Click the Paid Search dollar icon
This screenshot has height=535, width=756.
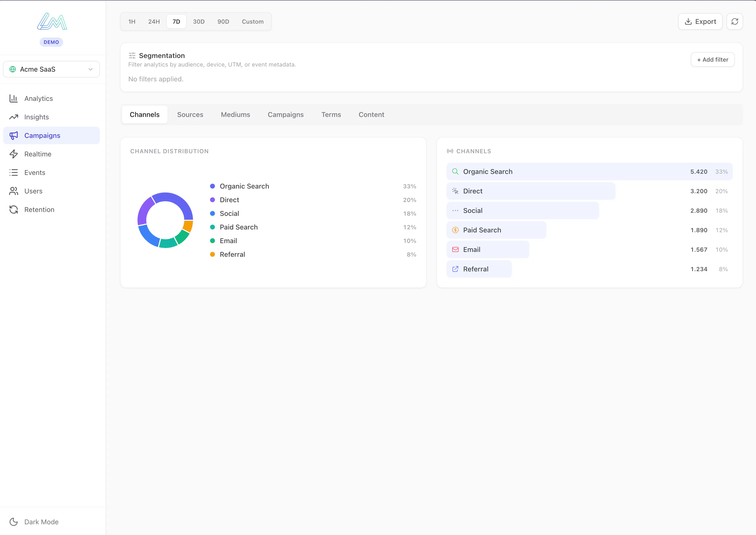point(455,230)
